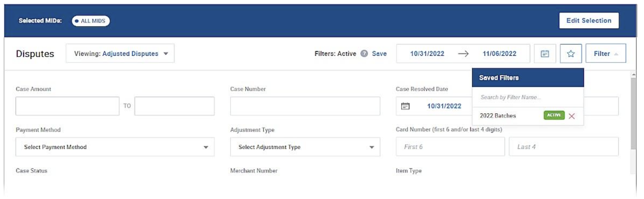Click the ALL MIDS pill

(90, 21)
